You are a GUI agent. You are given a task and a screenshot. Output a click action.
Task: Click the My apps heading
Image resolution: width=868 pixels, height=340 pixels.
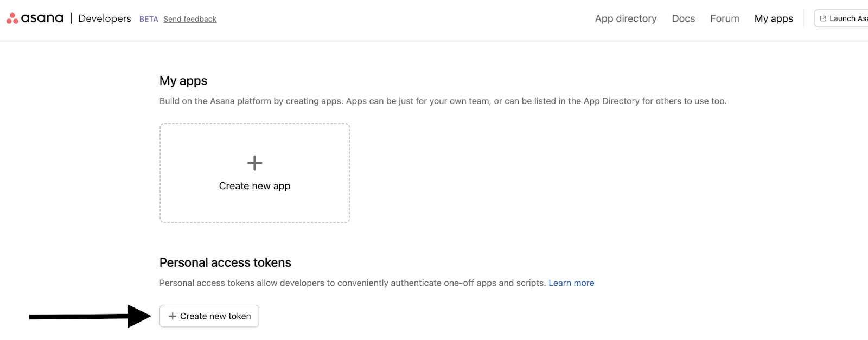[x=183, y=81]
